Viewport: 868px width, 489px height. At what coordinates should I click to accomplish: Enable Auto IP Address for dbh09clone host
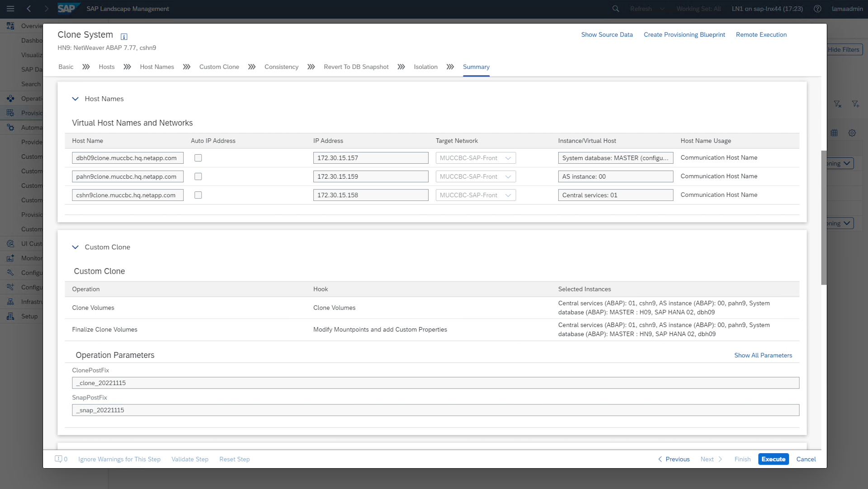(x=198, y=158)
